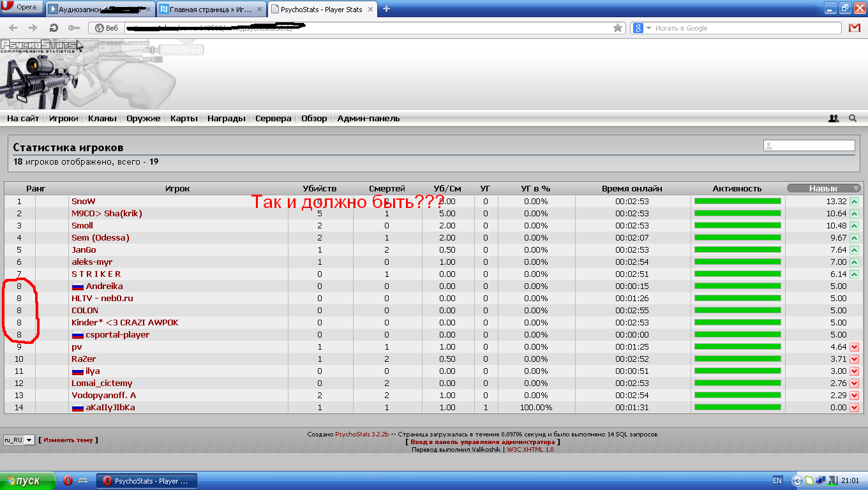Screen dimensions: 868x490
Task: Sort the table by Навык column
Action: click(x=823, y=188)
